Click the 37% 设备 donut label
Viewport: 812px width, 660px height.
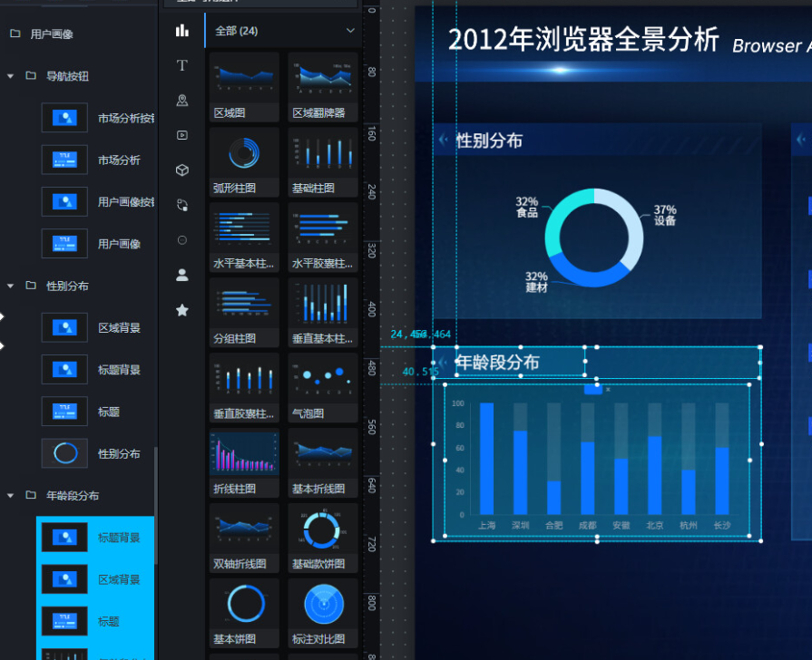665,215
